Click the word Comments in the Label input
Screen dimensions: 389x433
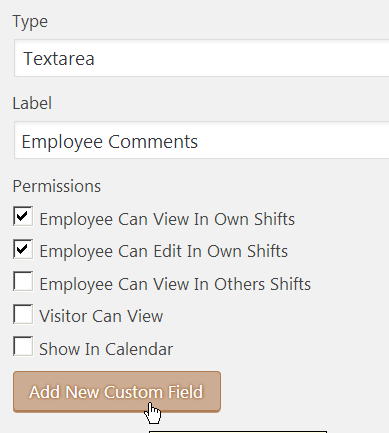pyautogui.click(x=153, y=141)
